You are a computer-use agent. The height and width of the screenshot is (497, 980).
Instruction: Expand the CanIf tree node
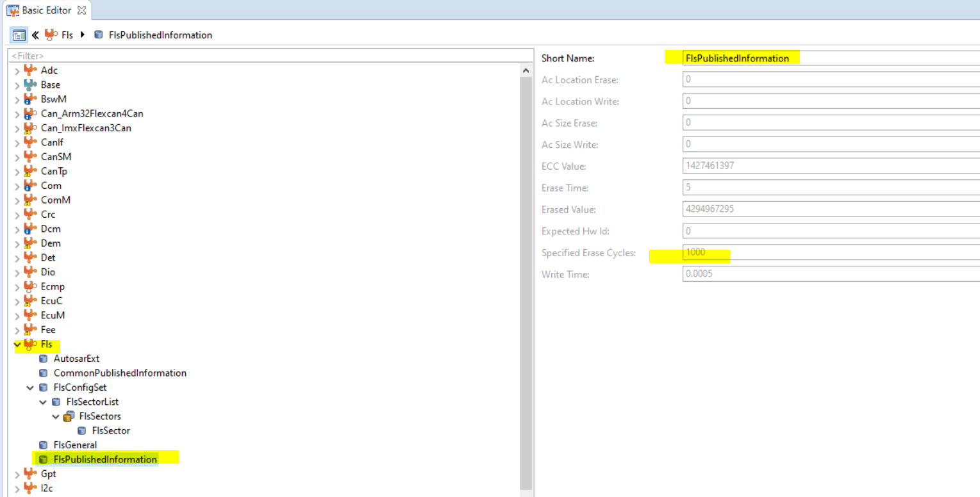pyautogui.click(x=17, y=142)
